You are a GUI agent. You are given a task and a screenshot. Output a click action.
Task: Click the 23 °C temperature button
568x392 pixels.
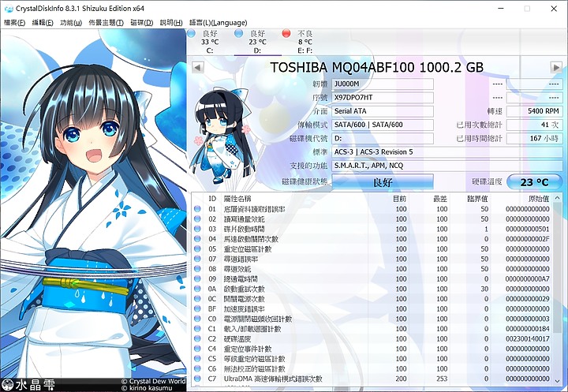point(534,182)
